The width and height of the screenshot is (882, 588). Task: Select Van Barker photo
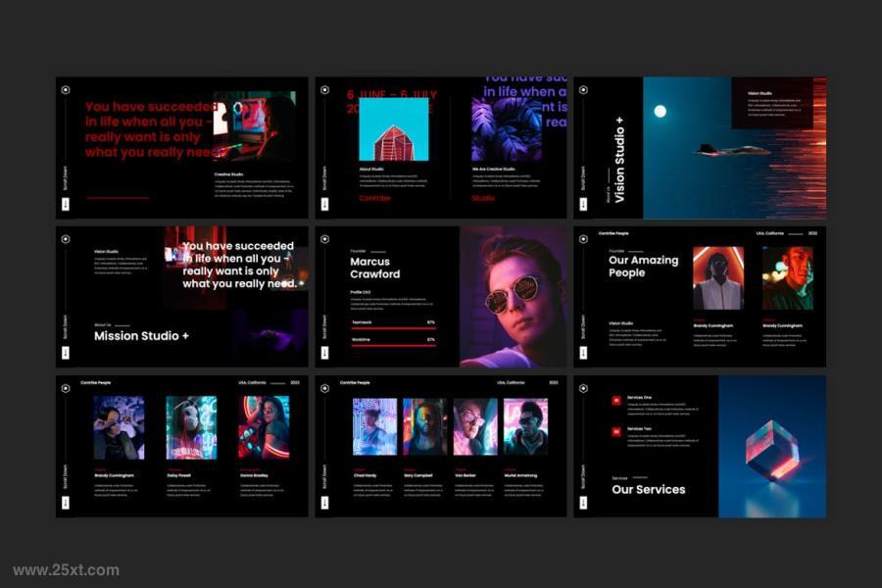click(475, 426)
